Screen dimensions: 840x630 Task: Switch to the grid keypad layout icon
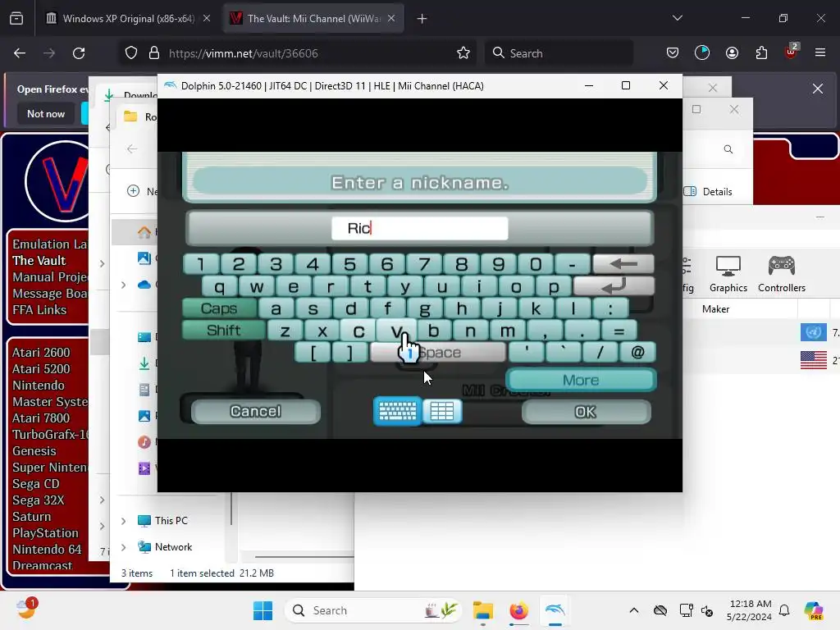(442, 412)
